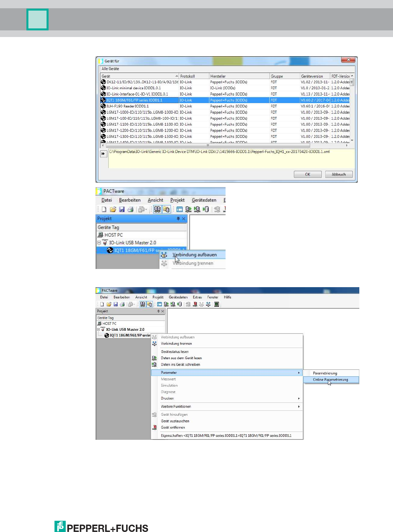Toggle project view icon in the PACTware window with Extras menu

(142, 304)
